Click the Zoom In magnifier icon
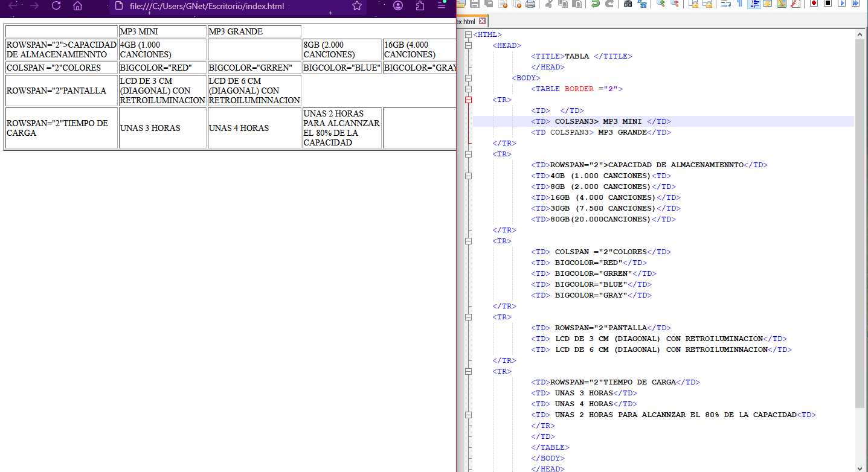Screen dimensions: 868x472 point(660,4)
